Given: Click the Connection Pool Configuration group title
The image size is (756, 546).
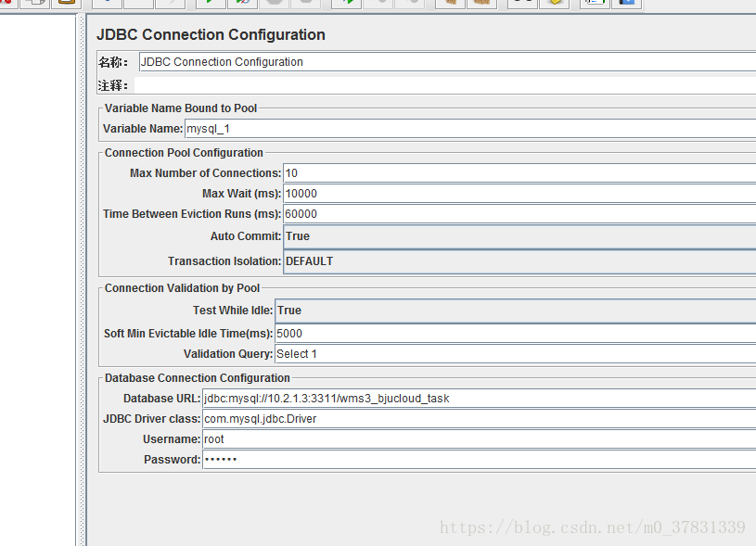Looking at the screenshot, I should click(184, 153).
